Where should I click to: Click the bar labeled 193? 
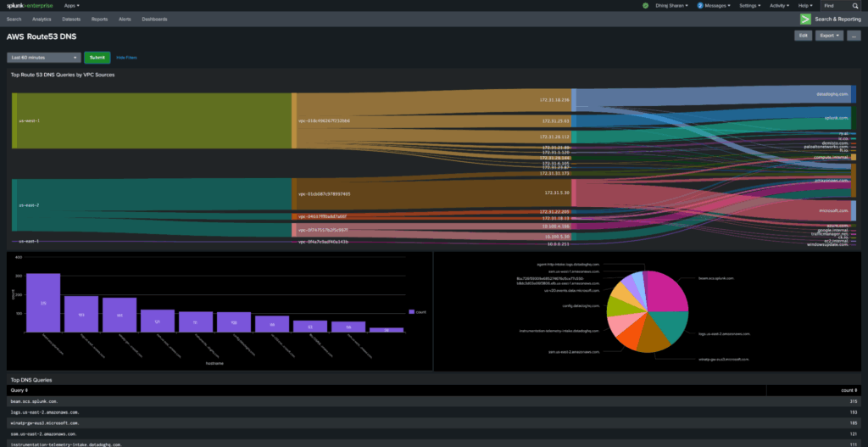click(81, 314)
